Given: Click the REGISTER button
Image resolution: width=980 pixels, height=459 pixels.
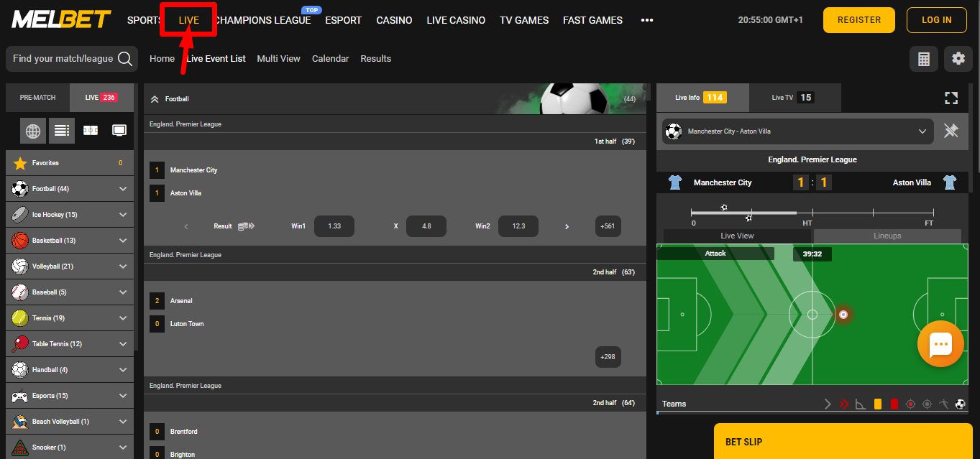Looking at the screenshot, I should [x=859, y=20].
